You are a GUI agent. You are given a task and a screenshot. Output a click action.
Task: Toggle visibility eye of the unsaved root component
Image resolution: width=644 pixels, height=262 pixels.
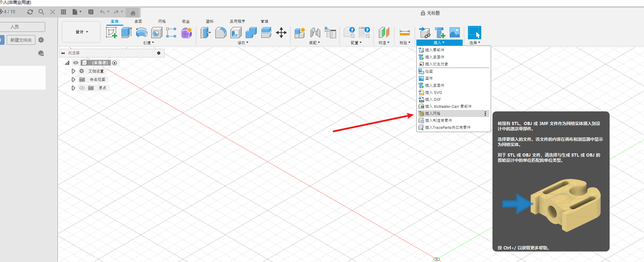[75, 63]
